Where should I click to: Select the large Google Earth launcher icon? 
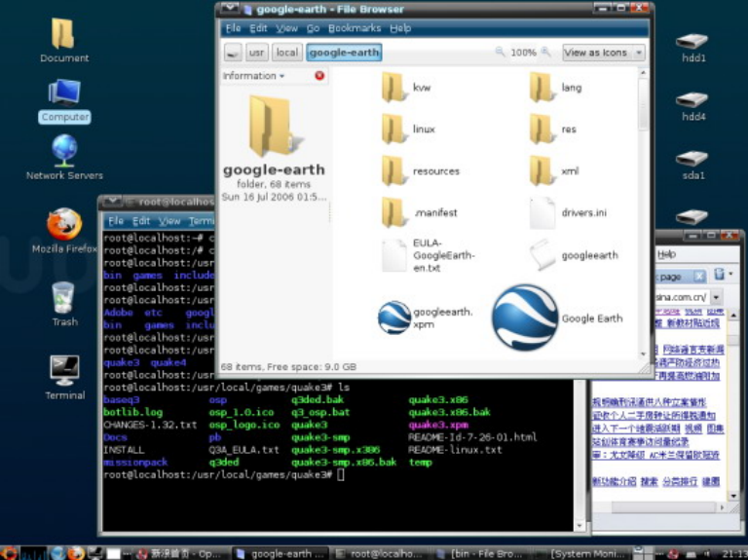525,317
